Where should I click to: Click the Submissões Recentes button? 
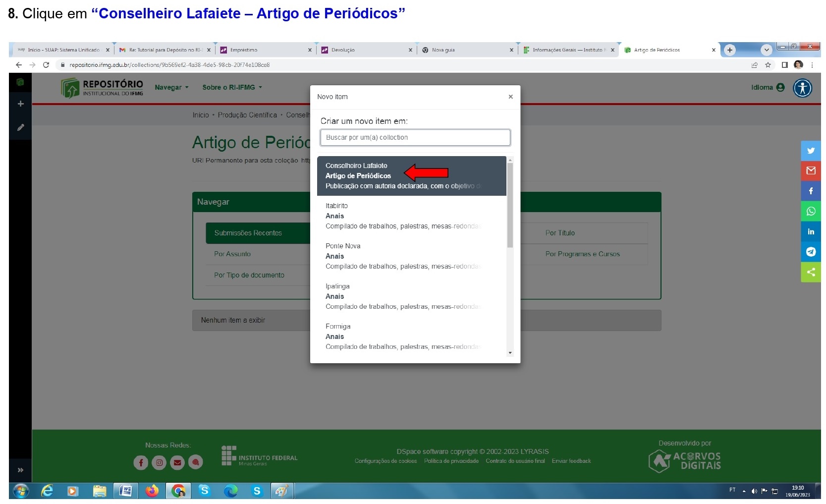point(248,233)
